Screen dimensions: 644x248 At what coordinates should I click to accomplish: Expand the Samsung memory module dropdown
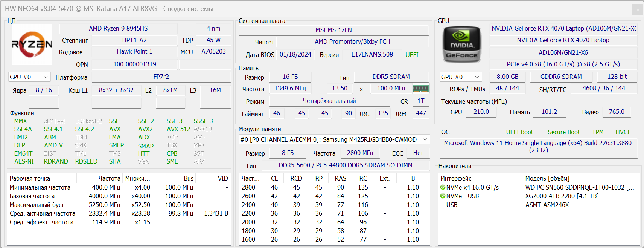pyautogui.click(x=425, y=139)
